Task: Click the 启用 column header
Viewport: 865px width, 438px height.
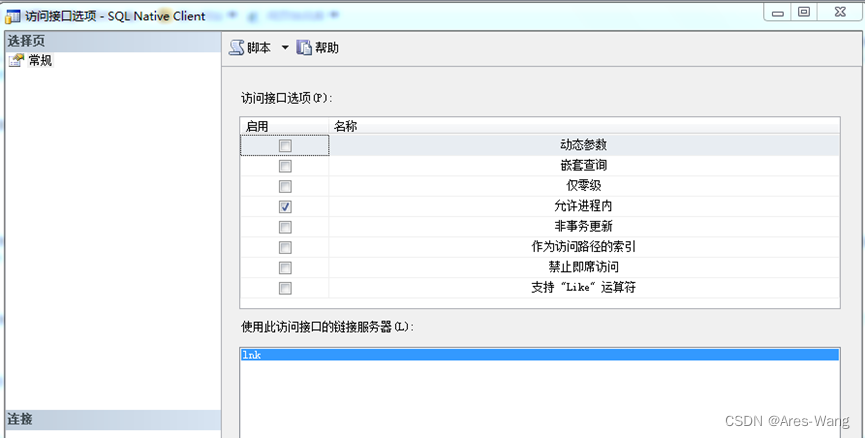Action: [285, 126]
